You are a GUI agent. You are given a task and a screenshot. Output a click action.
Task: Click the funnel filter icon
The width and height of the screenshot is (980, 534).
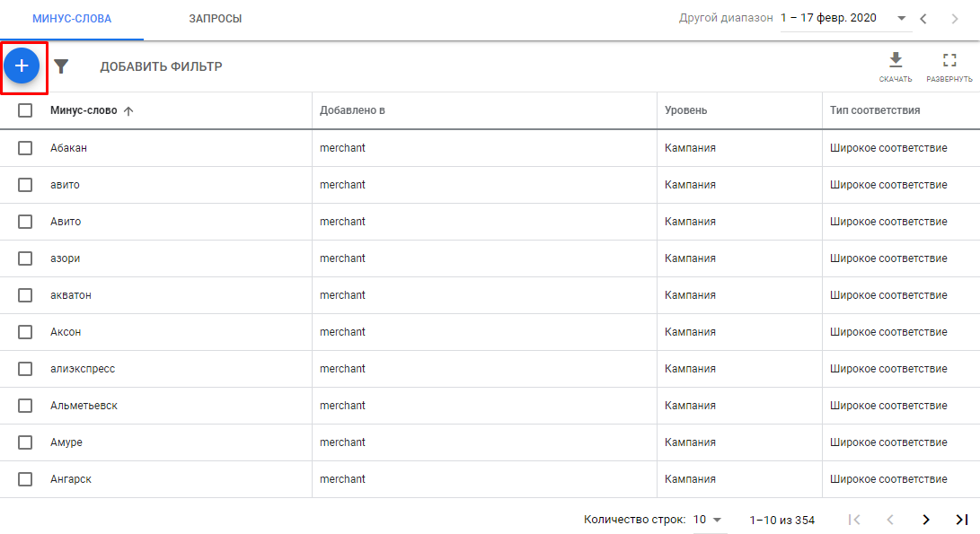(61, 66)
